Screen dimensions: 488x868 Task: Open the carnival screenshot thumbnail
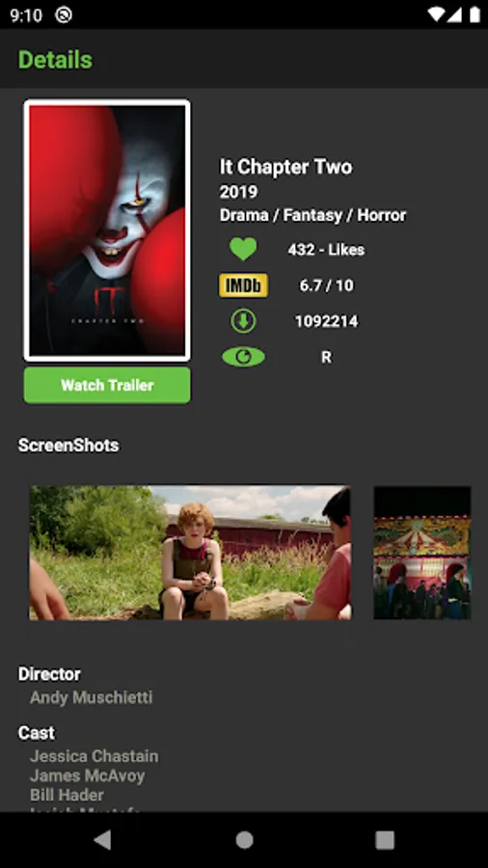click(422, 553)
